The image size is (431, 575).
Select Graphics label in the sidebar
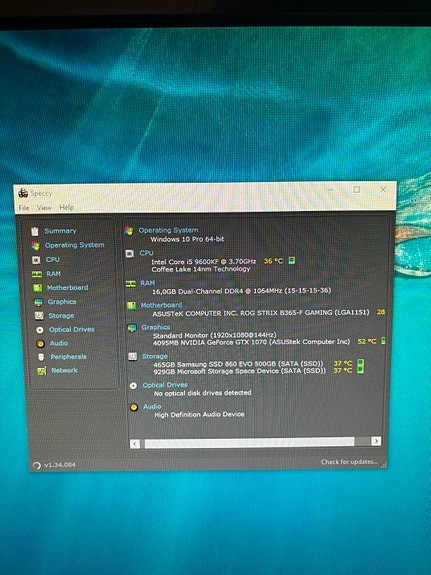click(x=62, y=301)
